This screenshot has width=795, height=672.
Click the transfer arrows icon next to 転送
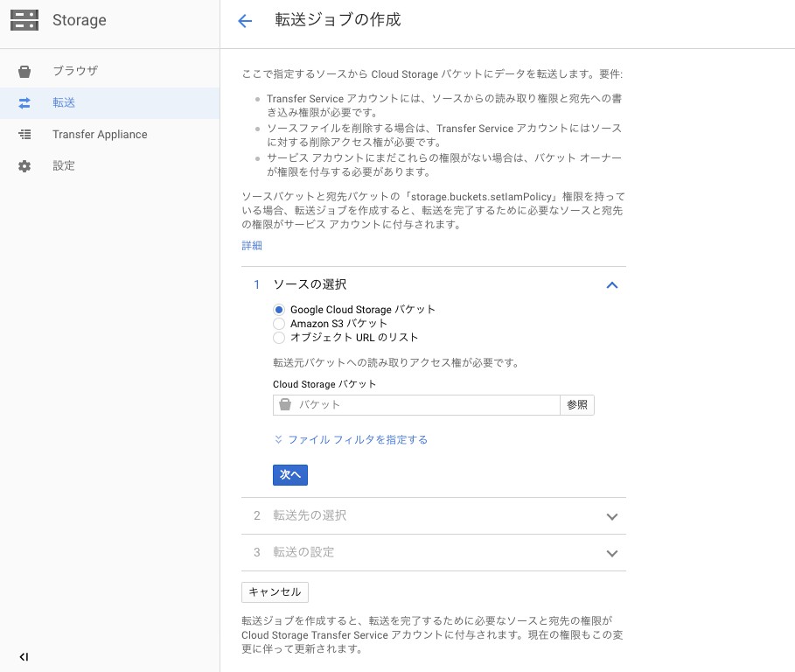pyautogui.click(x=24, y=103)
